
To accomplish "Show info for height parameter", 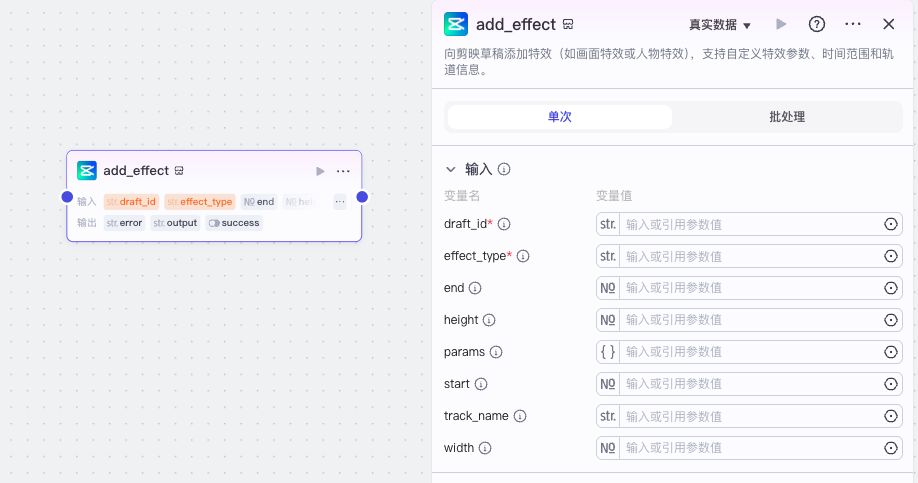I will click(489, 320).
